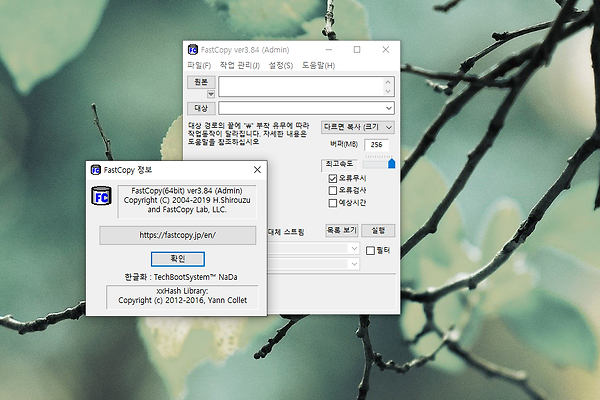600x400 pixels.
Task: Click the 목록 보기 button
Action: tap(342, 230)
